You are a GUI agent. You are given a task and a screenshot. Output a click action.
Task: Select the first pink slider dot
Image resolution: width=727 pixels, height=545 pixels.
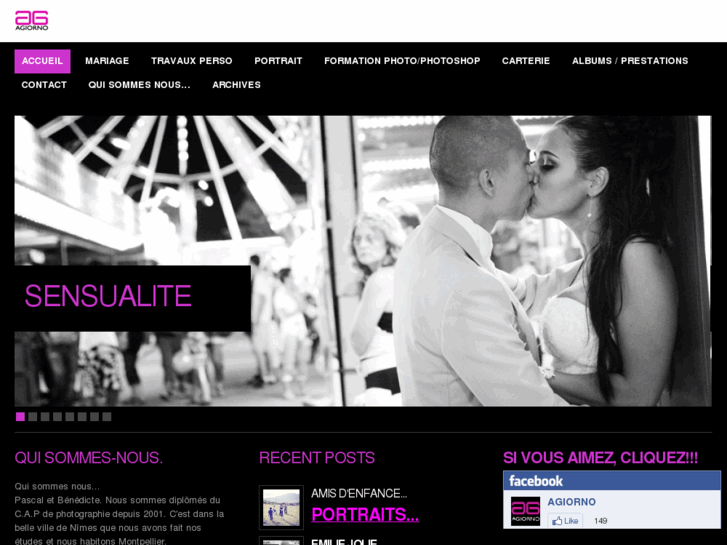[x=20, y=417]
